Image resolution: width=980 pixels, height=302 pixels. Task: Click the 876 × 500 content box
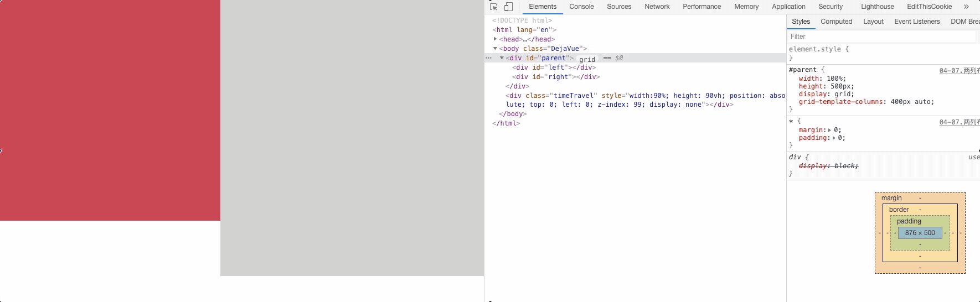(x=920, y=233)
